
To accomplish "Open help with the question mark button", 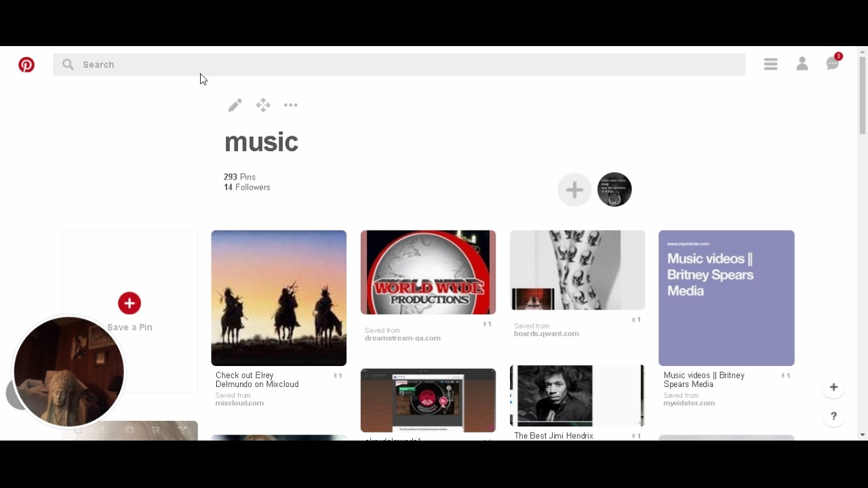I will (x=833, y=416).
